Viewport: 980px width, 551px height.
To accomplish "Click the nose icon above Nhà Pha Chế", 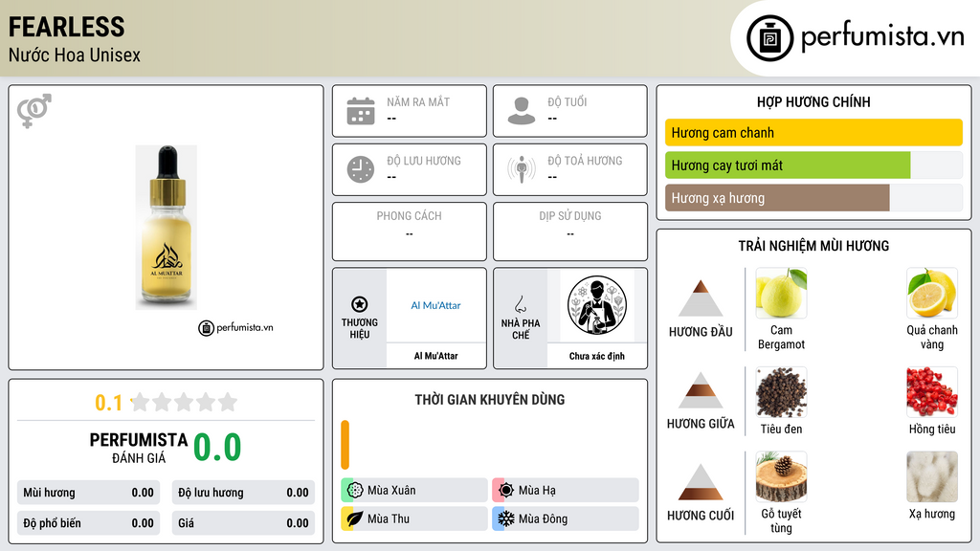I will 520,304.
